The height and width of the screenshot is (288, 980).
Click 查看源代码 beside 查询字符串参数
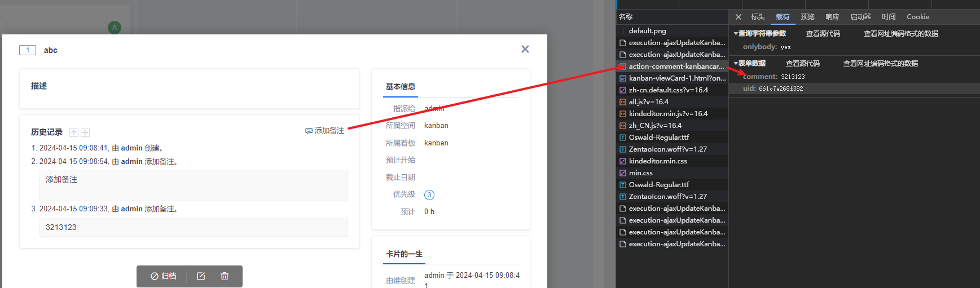(823, 34)
